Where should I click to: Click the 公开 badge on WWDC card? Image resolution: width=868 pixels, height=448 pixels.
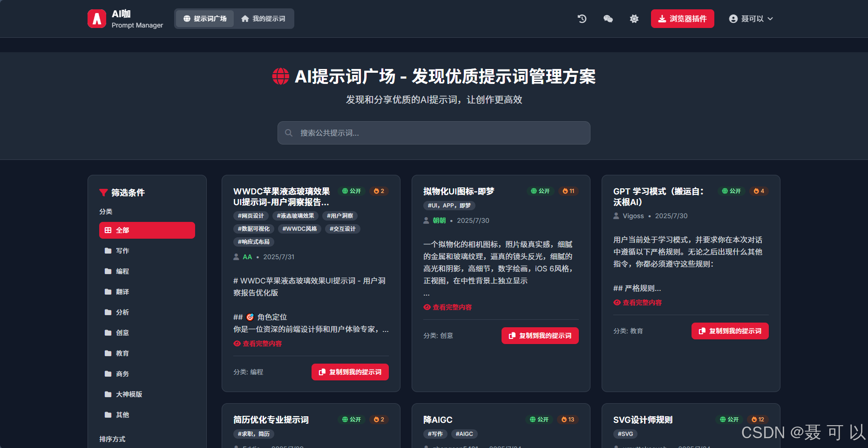(352, 191)
